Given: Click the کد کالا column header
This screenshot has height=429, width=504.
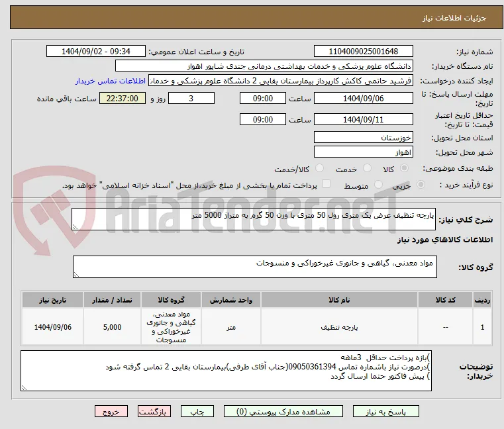Looking at the screenshot, I should coord(445,300).
